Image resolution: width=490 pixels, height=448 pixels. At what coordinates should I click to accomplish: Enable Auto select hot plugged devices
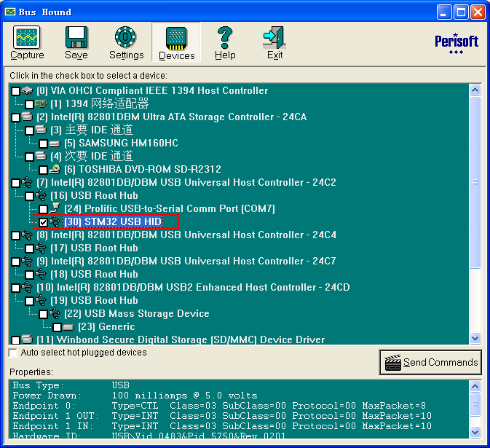point(13,353)
